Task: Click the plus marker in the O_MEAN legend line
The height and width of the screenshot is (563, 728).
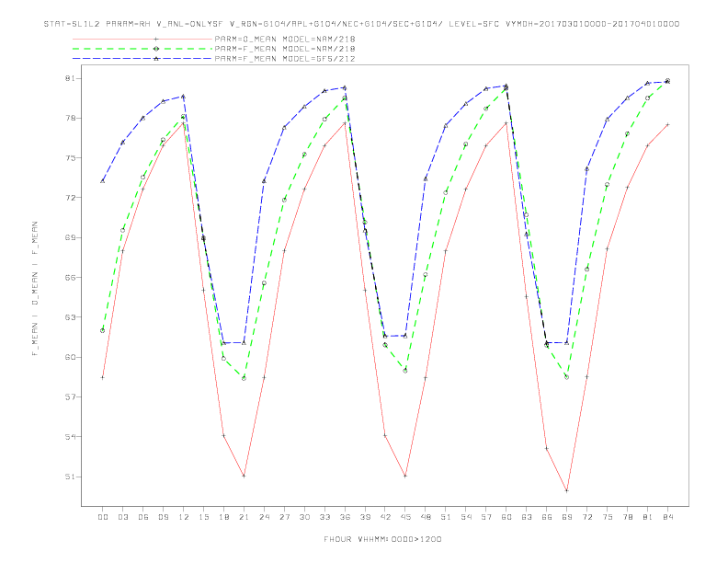Action: [156, 39]
